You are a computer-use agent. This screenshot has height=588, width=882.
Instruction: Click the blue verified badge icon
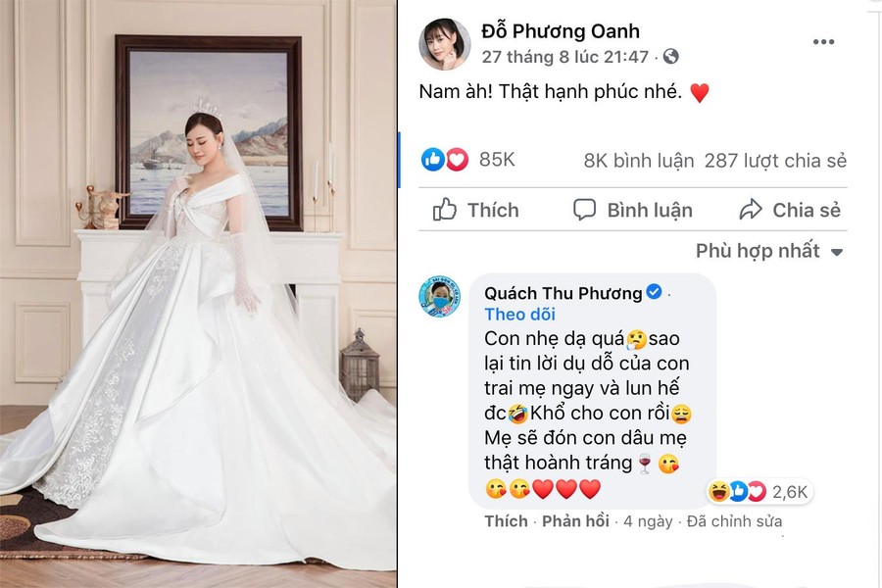click(x=654, y=292)
